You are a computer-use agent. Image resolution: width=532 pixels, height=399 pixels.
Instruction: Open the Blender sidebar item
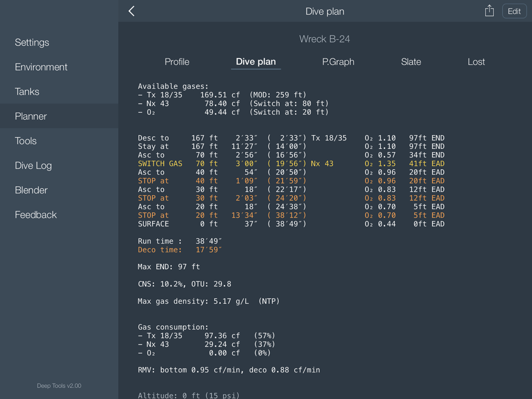coord(31,190)
